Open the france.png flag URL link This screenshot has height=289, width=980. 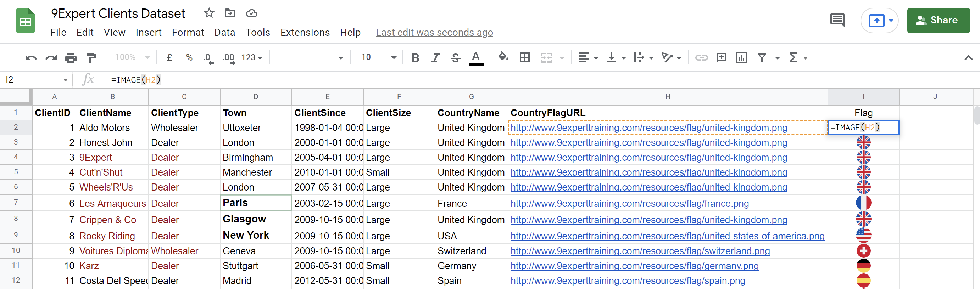tap(629, 203)
